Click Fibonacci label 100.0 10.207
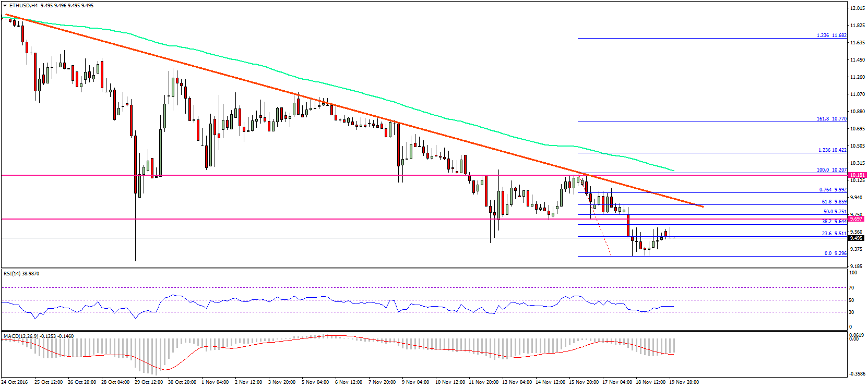 click(831, 170)
